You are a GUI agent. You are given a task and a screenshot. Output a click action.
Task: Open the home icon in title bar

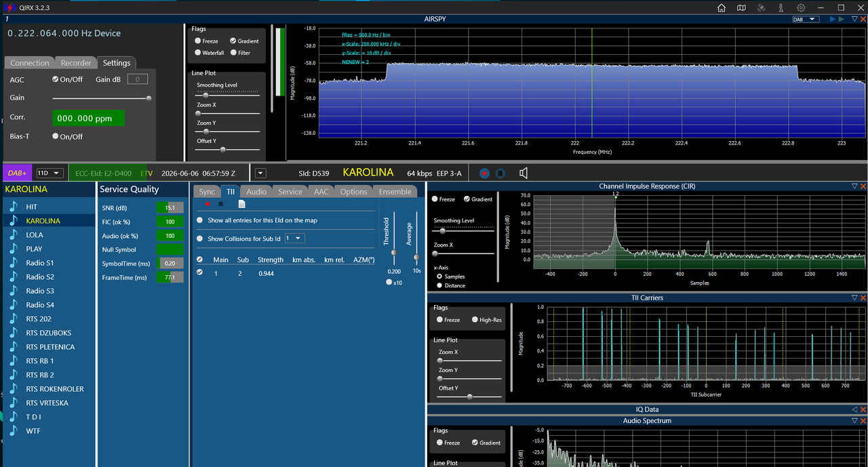[x=722, y=7]
